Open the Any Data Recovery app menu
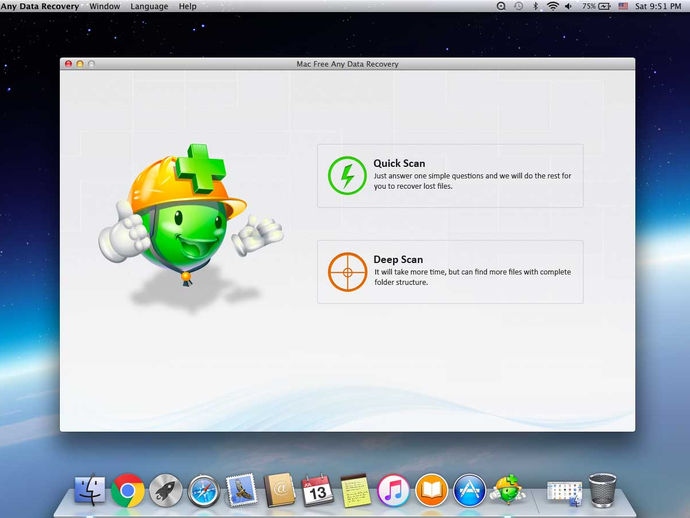Image resolution: width=690 pixels, height=518 pixels. click(x=40, y=6)
